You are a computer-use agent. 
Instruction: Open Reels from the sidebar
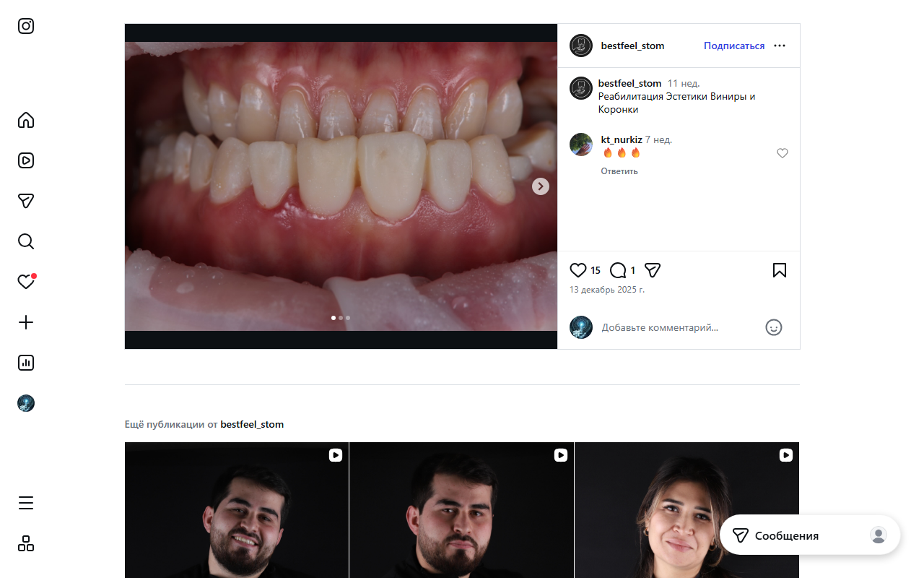(x=26, y=160)
